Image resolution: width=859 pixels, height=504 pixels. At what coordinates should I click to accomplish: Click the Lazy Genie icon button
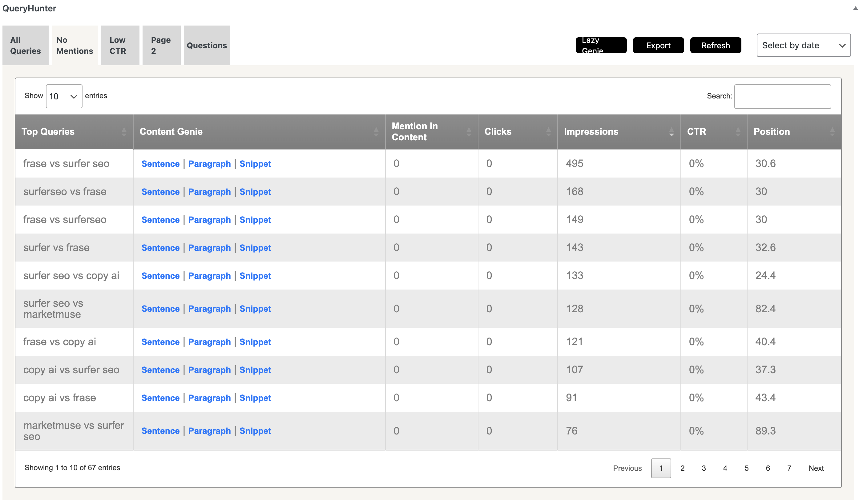(x=601, y=45)
